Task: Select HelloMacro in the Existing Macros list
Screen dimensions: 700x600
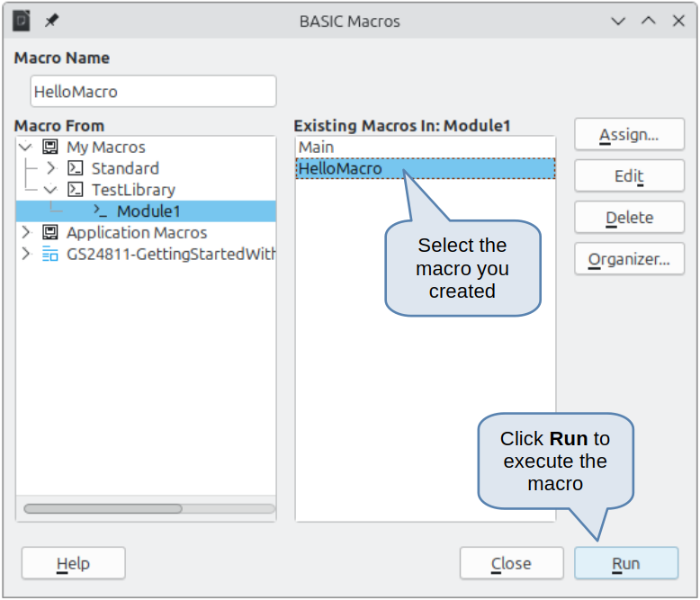Action: click(426, 168)
